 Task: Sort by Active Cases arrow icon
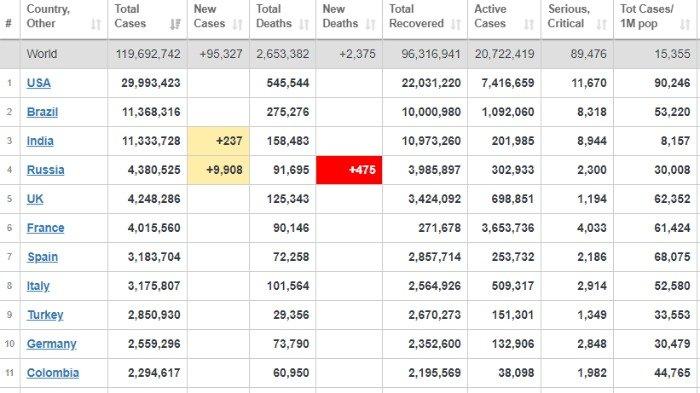coord(529,24)
